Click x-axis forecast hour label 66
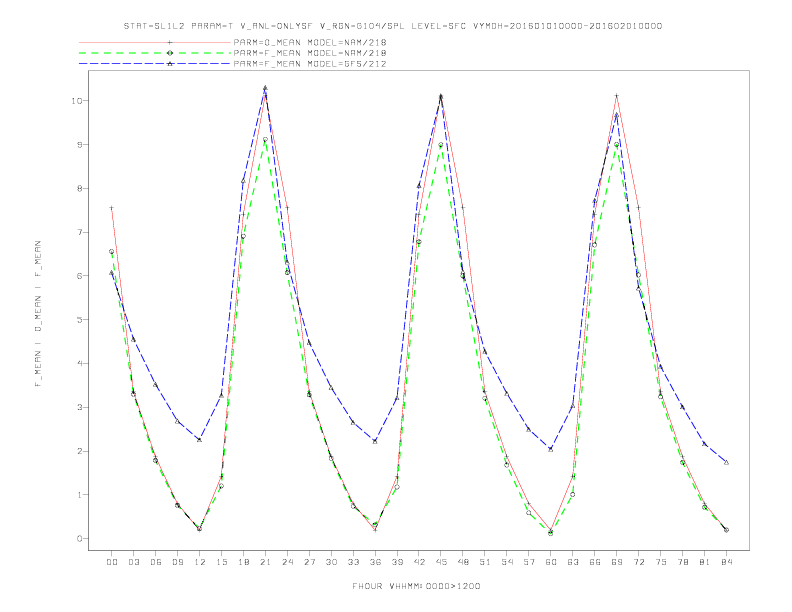The height and width of the screenshot is (612, 792). click(x=595, y=562)
